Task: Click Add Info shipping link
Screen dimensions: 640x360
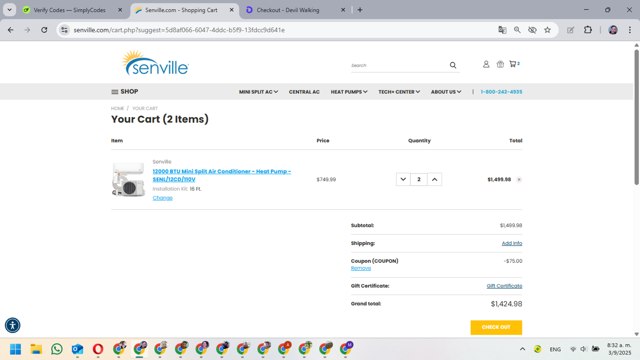Action: click(x=512, y=243)
